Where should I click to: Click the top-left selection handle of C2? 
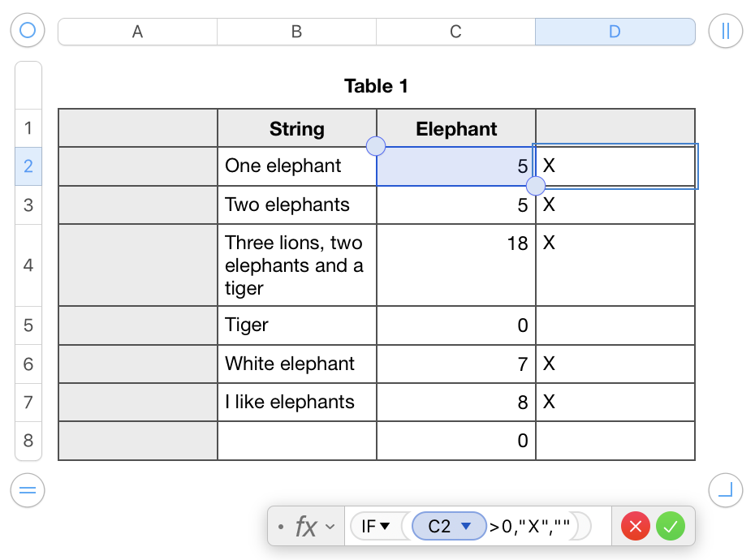point(376,146)
